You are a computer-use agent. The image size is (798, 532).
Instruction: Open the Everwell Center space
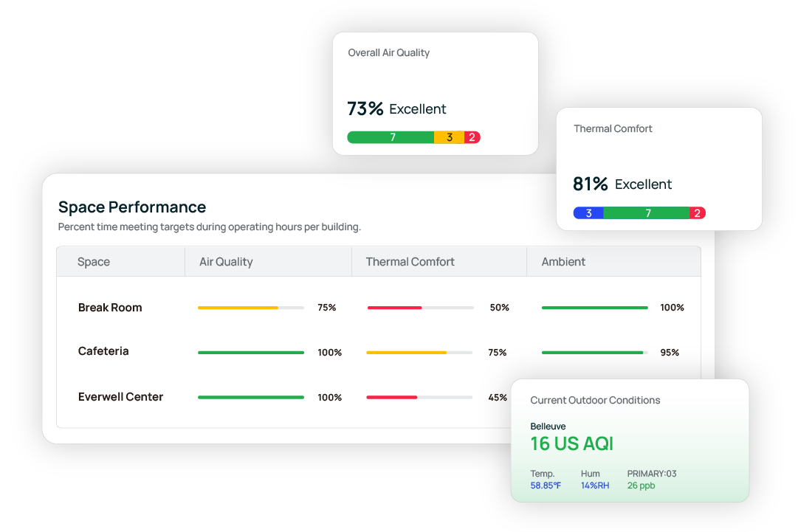tap(120, 397)
